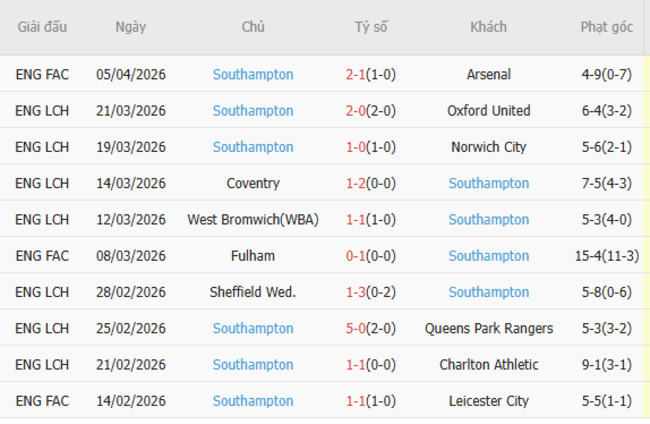650x424 pixels.
Task: Select the Phạt góc column header
Action: 606,27
